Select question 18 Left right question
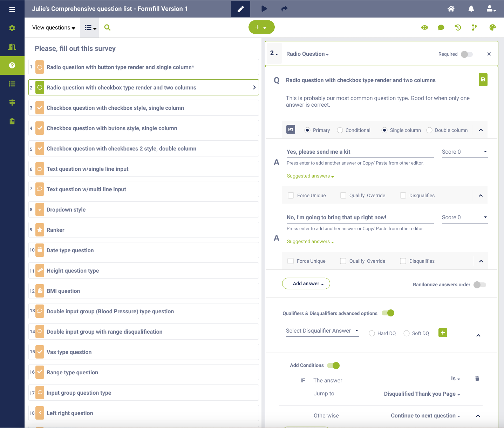This screenshot has height=428, width=504. tap(144, 413)
